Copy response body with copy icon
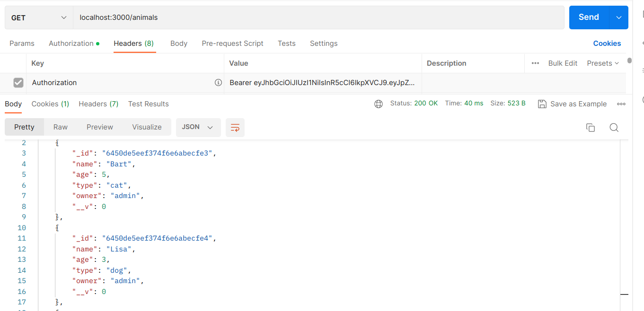Viewport: 644px width, 311px height. point(590,128)
